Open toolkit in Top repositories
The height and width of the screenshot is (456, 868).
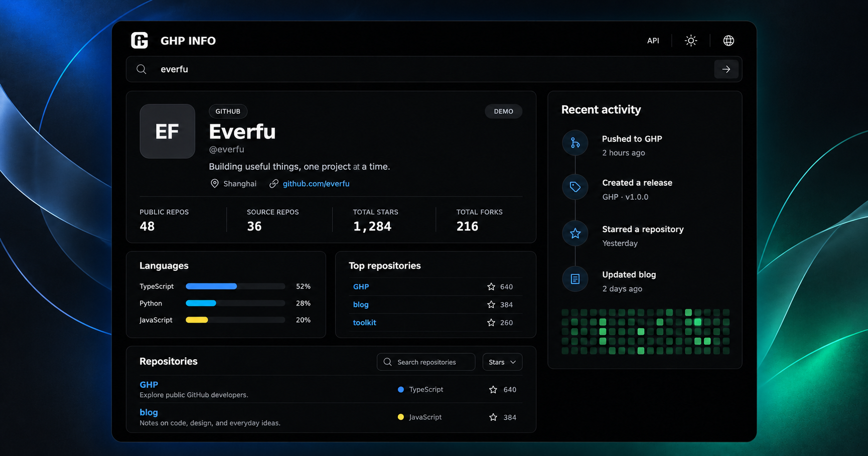pos(364,323)
